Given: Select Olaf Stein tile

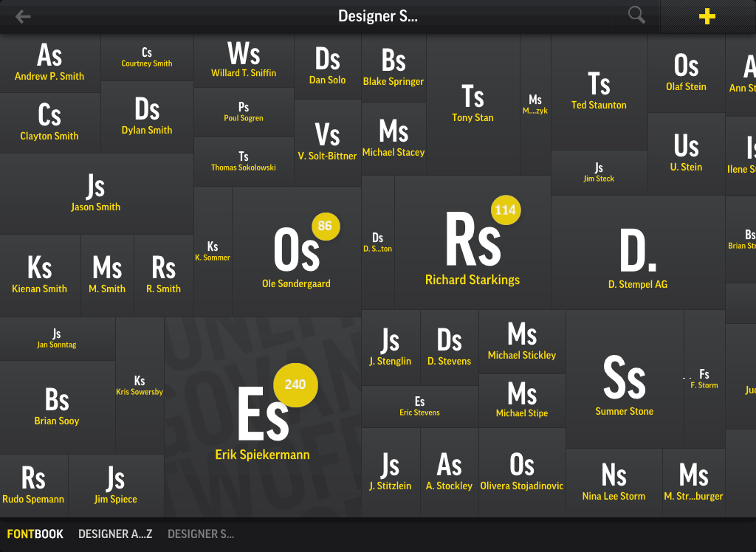Looking at the screenshot, I should pos(687,73).
